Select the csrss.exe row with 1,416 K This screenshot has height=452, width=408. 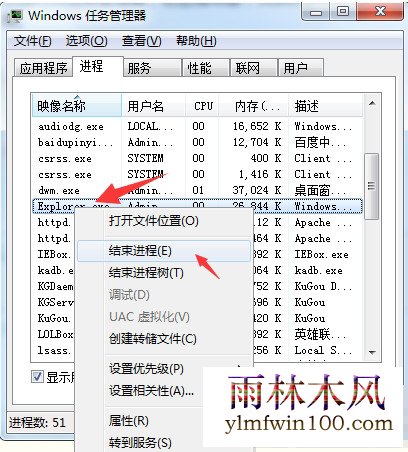point(197,174)
